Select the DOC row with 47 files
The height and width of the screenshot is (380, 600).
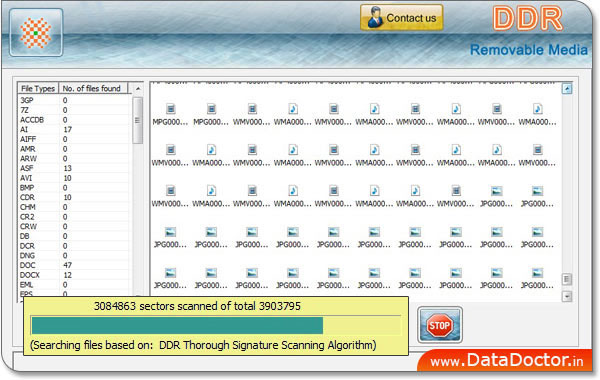pyautogui.click(x=74, y=265)
